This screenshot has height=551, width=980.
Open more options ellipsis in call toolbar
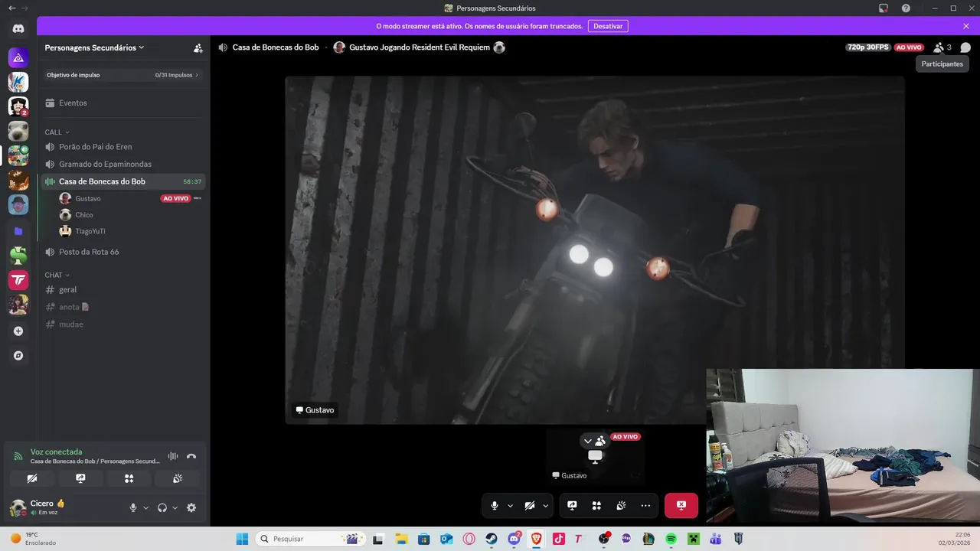[645, 505]
